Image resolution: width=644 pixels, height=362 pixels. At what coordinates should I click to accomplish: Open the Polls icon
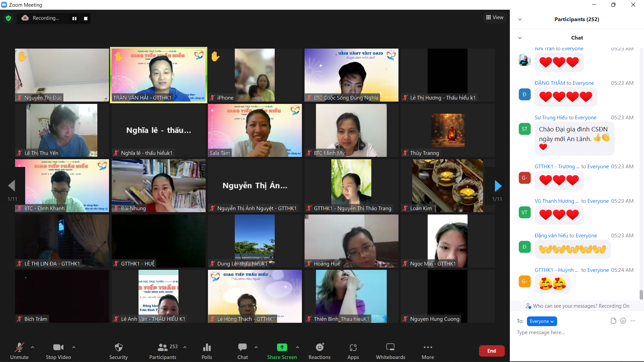(x=207, y=347)
